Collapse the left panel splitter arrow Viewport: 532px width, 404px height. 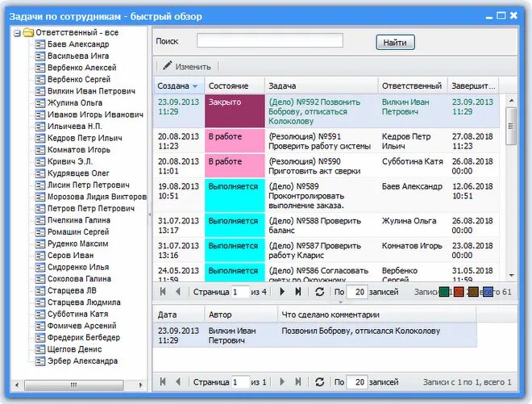150,214
